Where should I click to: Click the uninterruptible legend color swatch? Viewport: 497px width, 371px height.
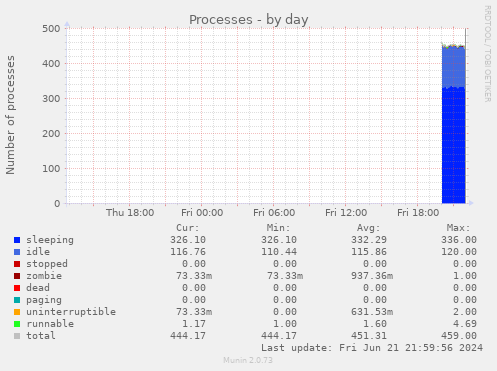(17, 312)
